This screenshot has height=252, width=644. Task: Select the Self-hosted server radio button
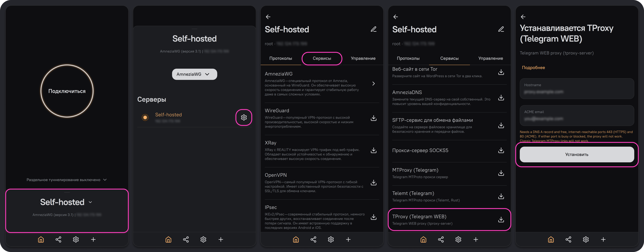[145, 117]
